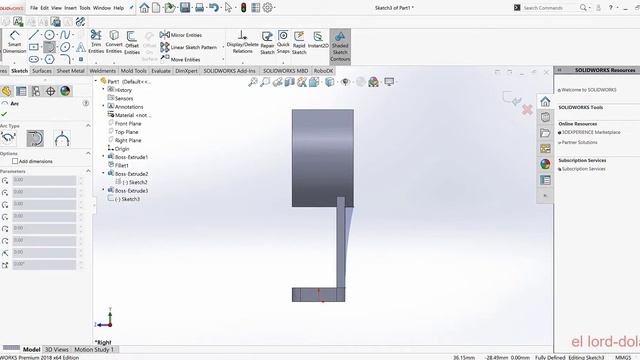Open the ConfigurationManager tab icon
The width and height of the screenshot is (640, 360).
click(36, 91)
